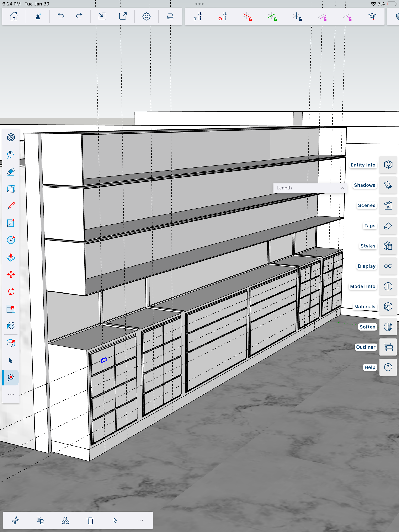The height and width of the screenshot is (532, 399).
Task: Close the Length measurement box
Action: [342, 188]
